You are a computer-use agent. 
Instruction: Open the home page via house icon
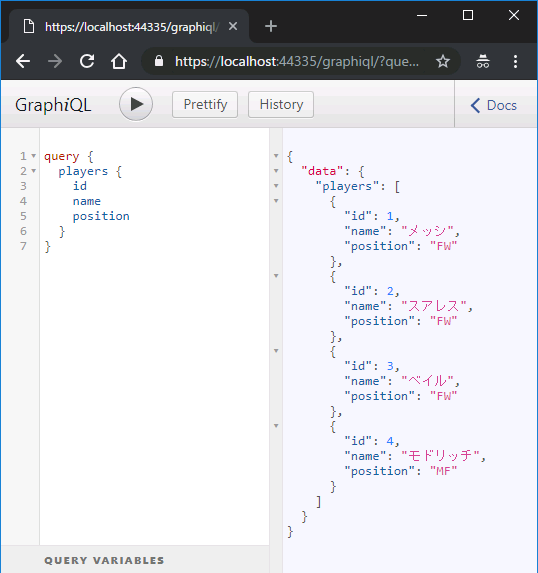(x=119, y=61)
